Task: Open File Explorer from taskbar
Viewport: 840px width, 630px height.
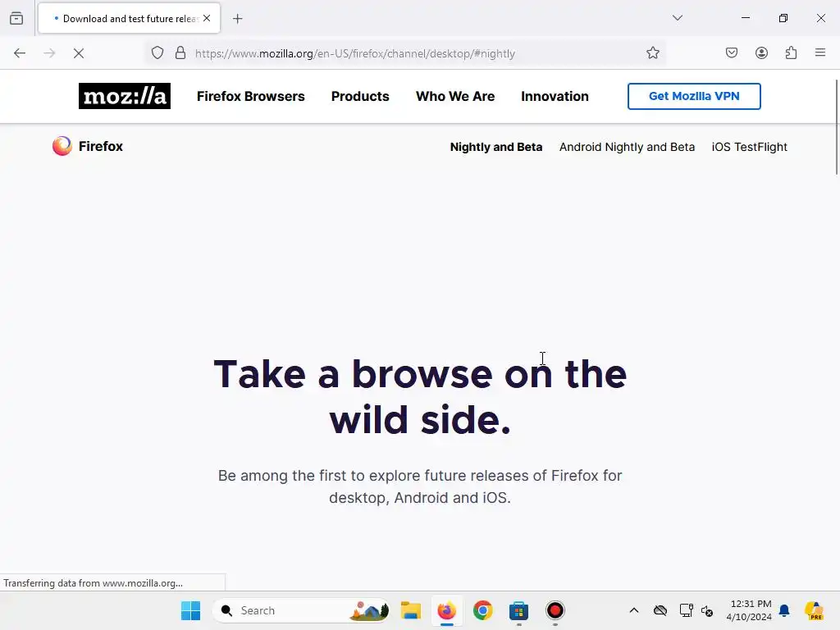Action: coord(411,610)
